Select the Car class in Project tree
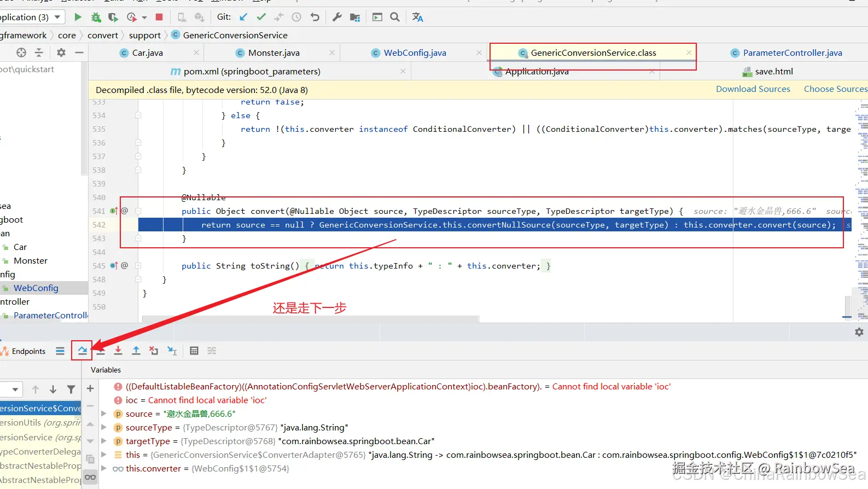The width and height of the screenshot is (868, 489). tap(20, 247)
